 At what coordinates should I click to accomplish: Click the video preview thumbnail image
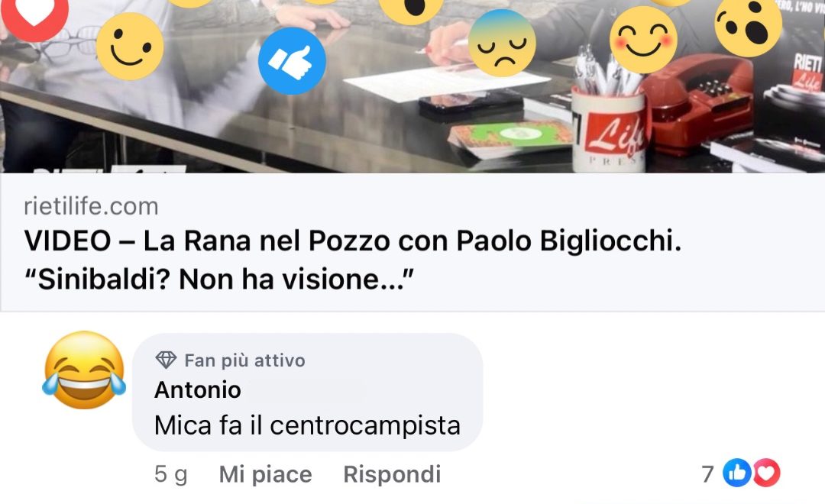pos(412,86)
